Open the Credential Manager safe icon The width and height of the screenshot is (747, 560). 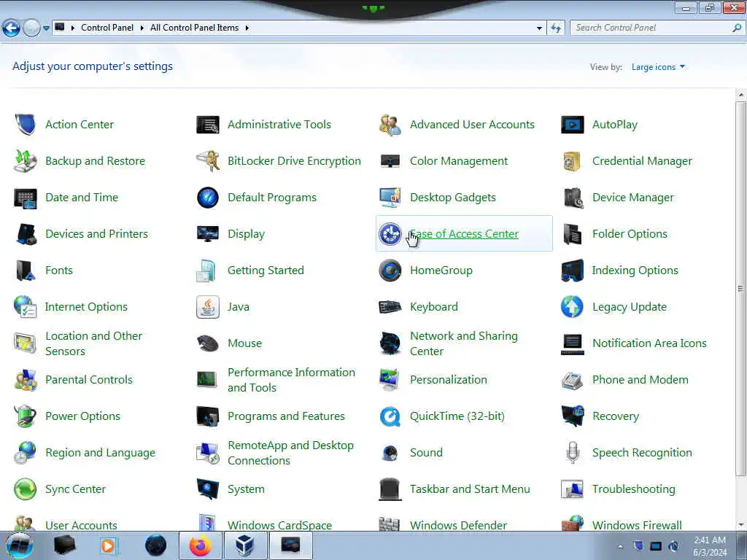pos(572,161)
